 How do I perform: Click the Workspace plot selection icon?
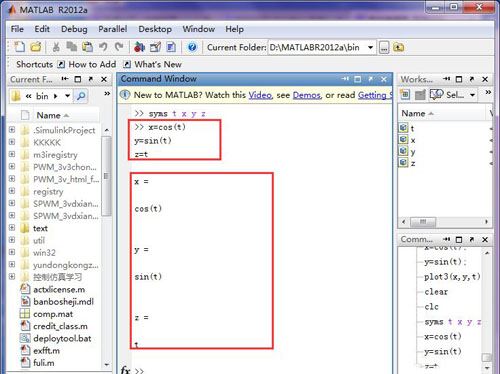point(436,95)
